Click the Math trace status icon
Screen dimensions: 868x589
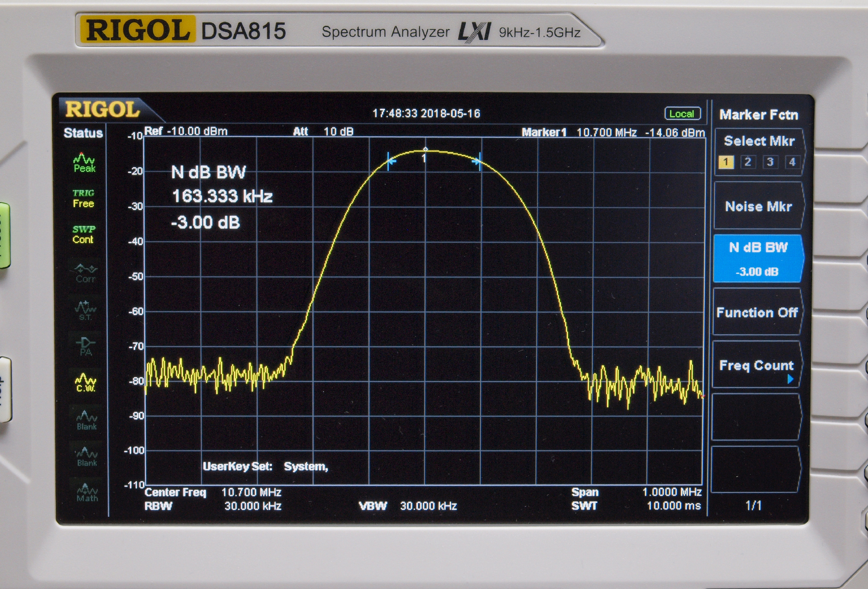pyautogui.click(x=87, y=493)
